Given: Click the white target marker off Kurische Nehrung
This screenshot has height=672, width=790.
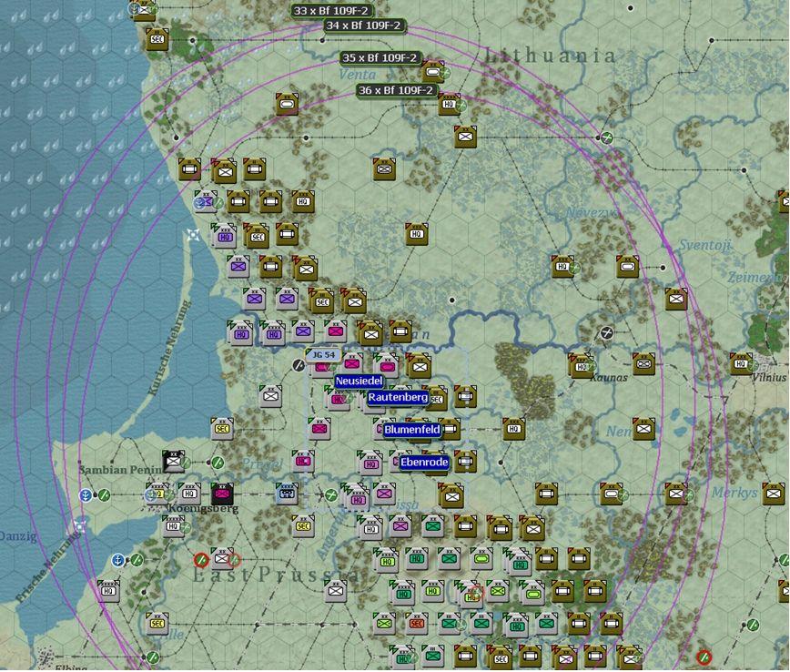Looking at the screenshot, I should point(193,235).
